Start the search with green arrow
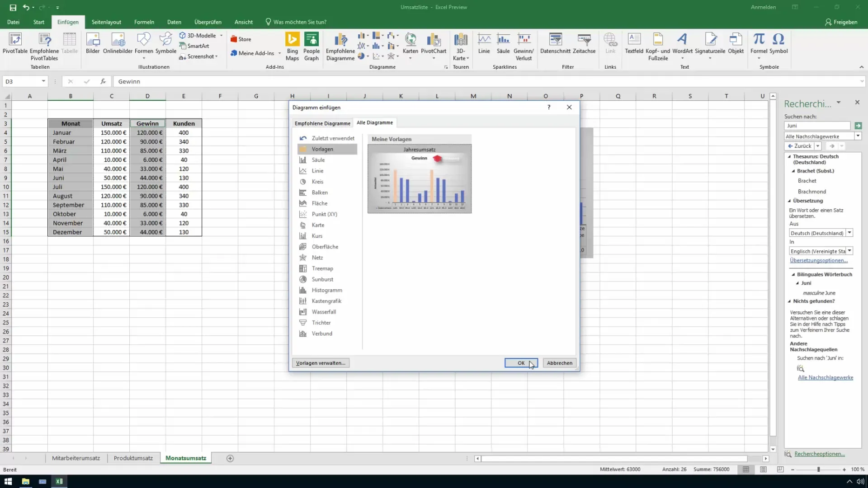 (x=858, y=126)
